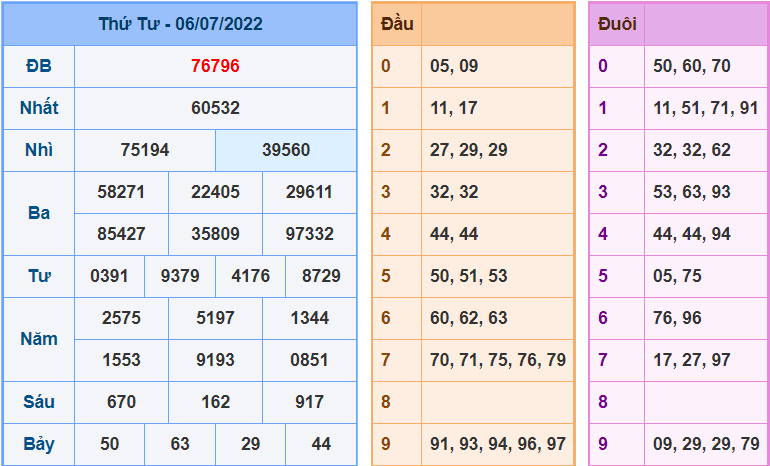The image size is (770, 466).
Task: Click the Đầu column header
Action: [x=397, y=24]
